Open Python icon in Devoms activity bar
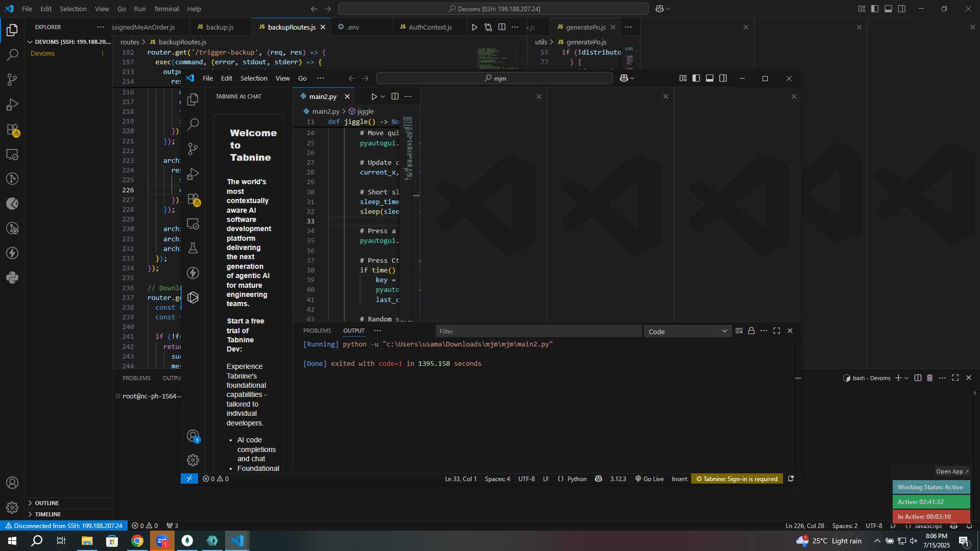 tap(12, 278)
